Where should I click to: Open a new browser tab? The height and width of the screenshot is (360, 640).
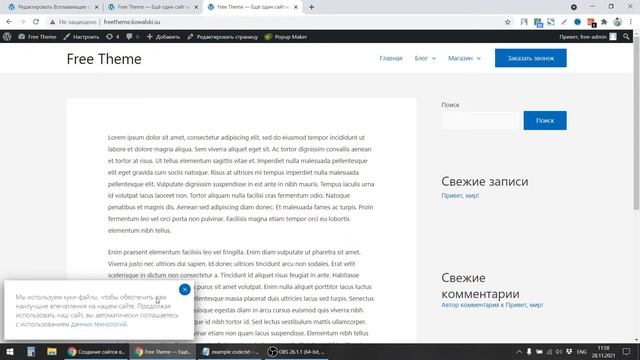(x=311, y=7)
